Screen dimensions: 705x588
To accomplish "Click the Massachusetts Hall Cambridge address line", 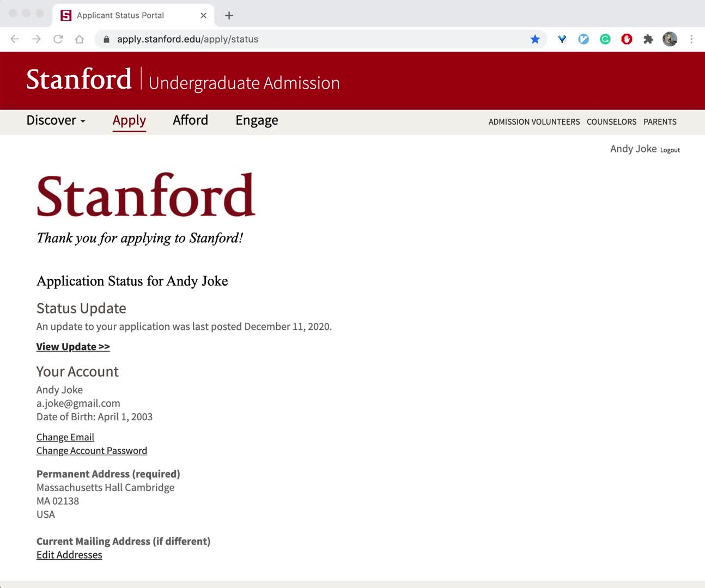I will 105,488.
